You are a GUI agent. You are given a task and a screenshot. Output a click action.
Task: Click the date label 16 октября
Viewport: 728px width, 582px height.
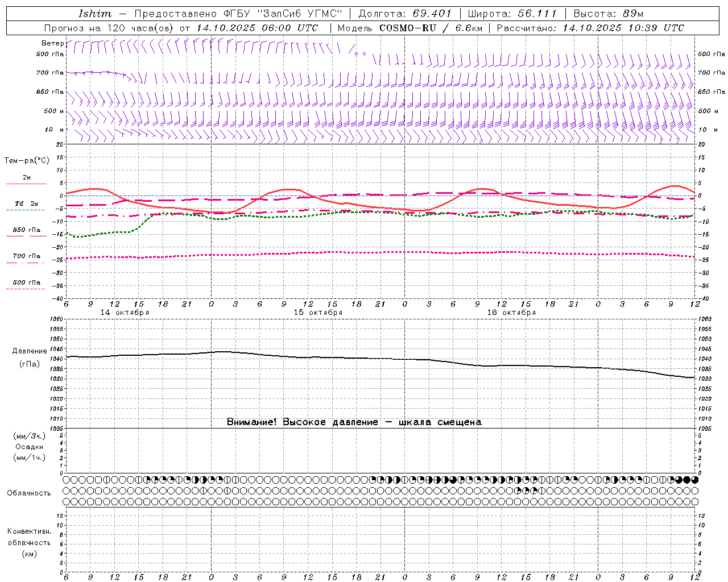[x=511, y=313]
